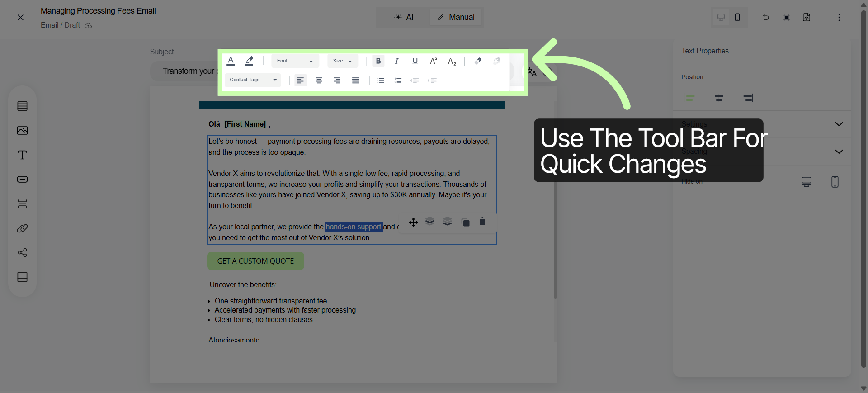Click 'One straightforward transparent fee' bullet
The height and width of the screenshot is (393, 868).
coord(271,301)
